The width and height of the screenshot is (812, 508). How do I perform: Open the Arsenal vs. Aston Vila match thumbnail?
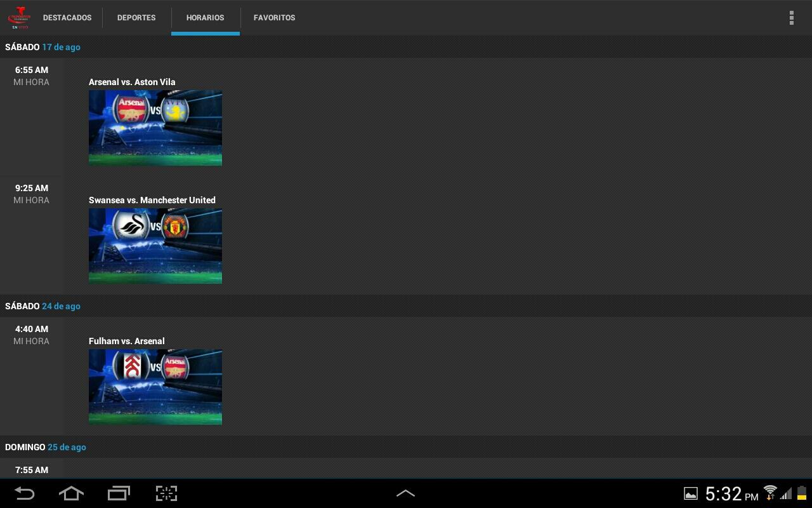(155, 128)
